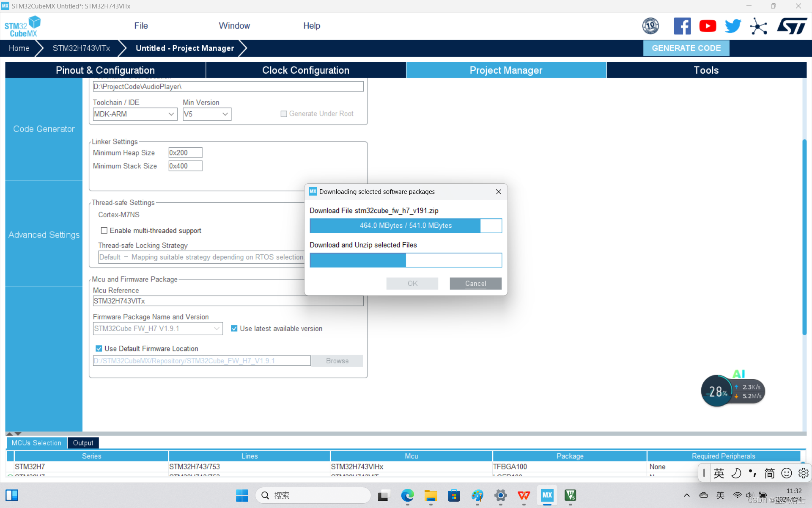Screen dimensions: 812x508
Task: Toggle Use Default Firmware Location
Action: (99, 348)
